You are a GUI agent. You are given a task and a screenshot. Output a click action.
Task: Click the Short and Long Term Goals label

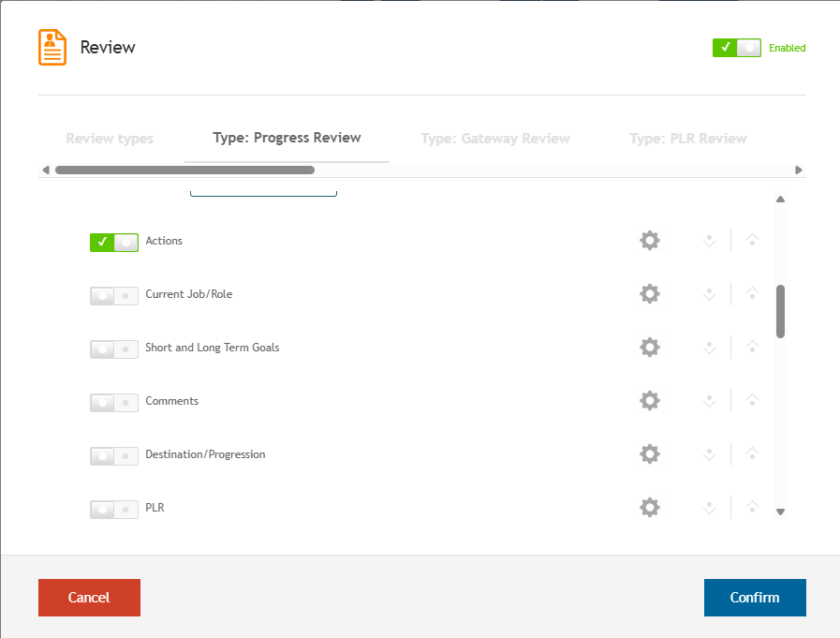(213, 348)
